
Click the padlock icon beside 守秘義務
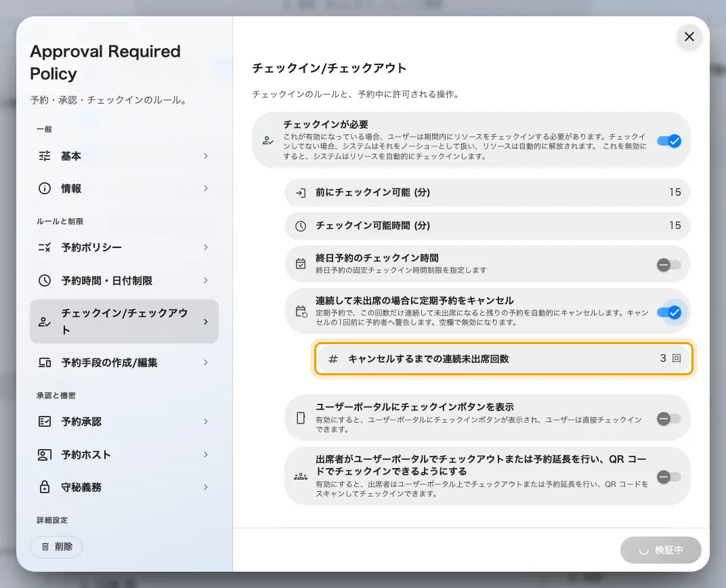pyautogui.click(x=45, y=487)
